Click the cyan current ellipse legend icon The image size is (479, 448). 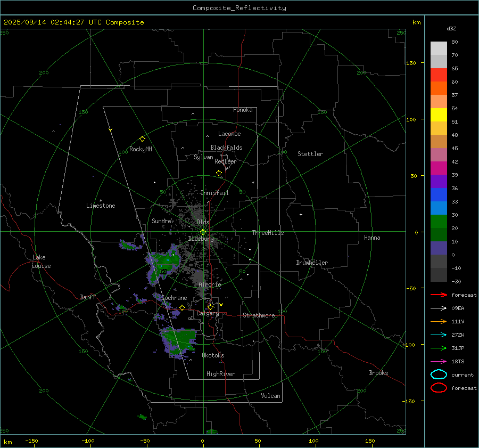(439, 374)
